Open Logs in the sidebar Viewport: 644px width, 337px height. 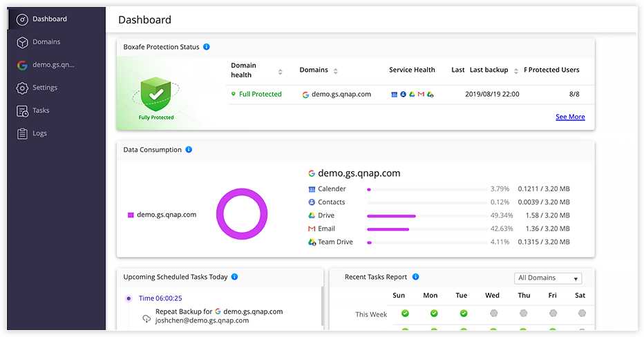39,133
